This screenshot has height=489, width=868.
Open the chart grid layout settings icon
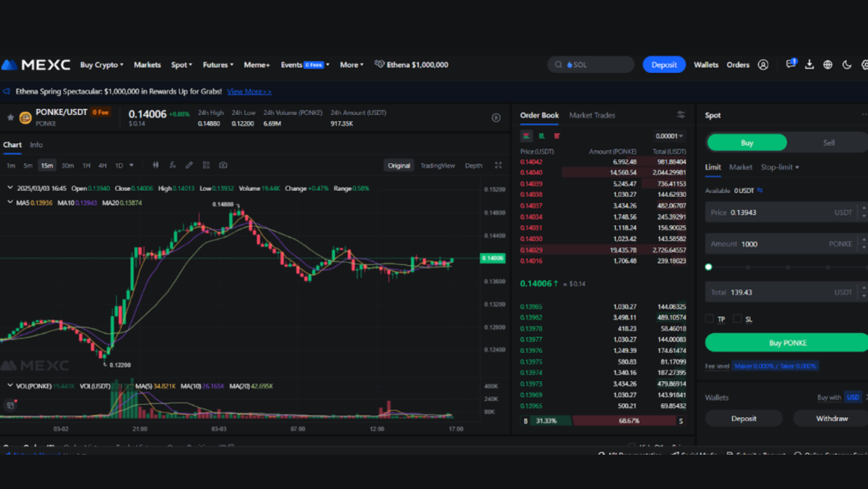click(206, 165)
